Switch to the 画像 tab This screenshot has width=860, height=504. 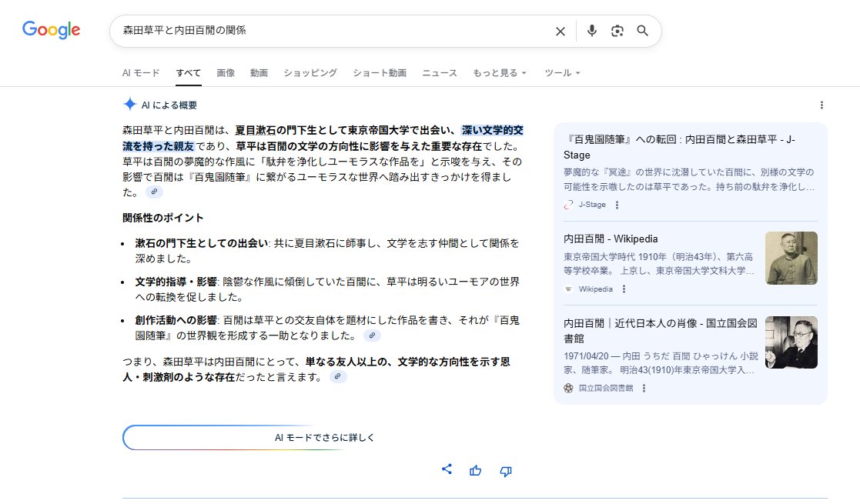[x=226, y=73]
